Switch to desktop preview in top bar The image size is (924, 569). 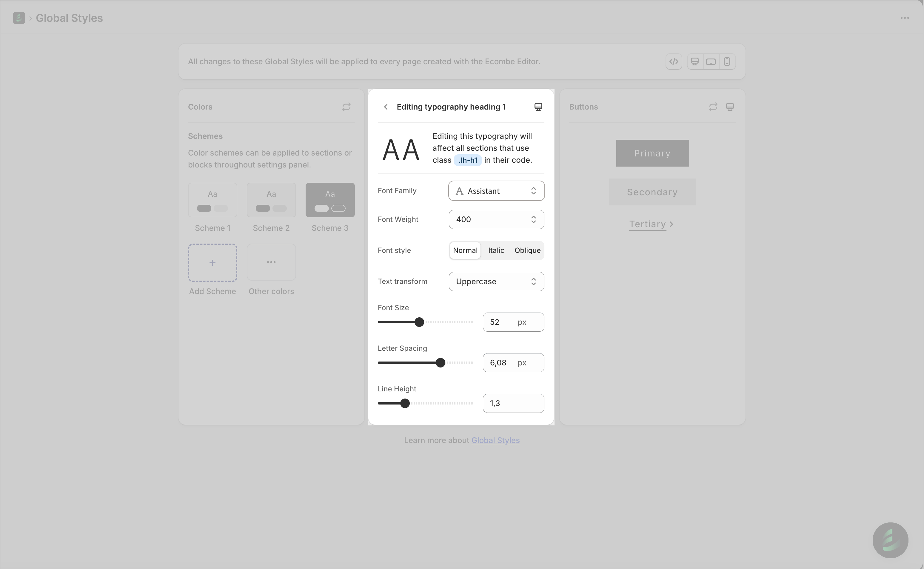694,61
